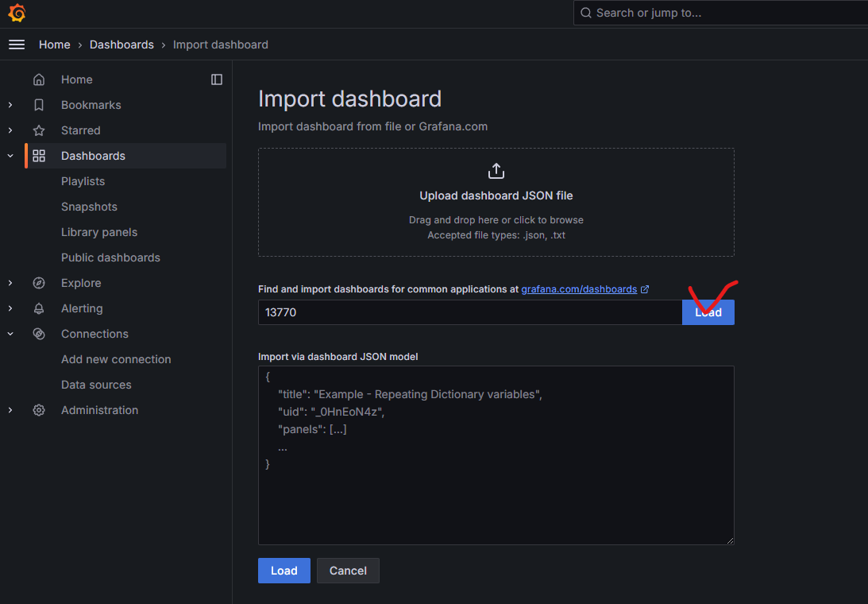Collapse the sidebar using the hamburger icon
The height and width of the screenshot is (604, 868).
[x=16, y=45]
